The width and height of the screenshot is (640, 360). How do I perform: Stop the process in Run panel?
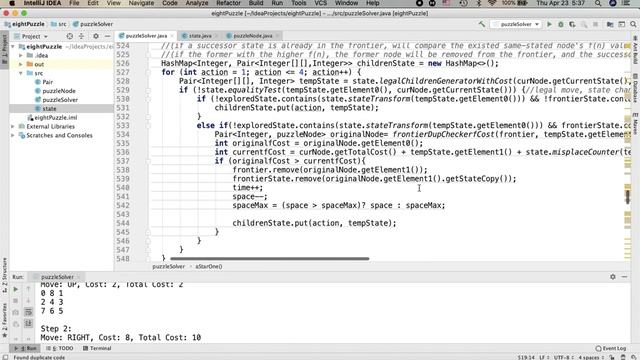pos(16,301)
